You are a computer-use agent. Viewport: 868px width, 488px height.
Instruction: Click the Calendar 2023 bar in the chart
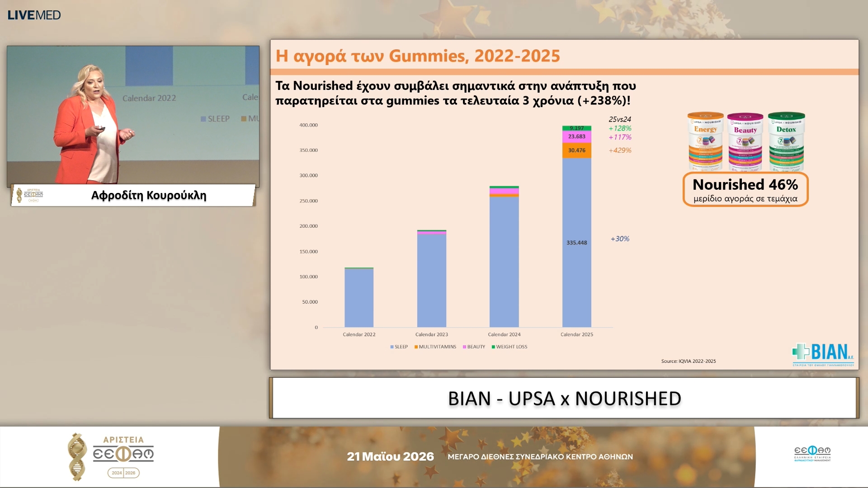(x=432, y=278)
